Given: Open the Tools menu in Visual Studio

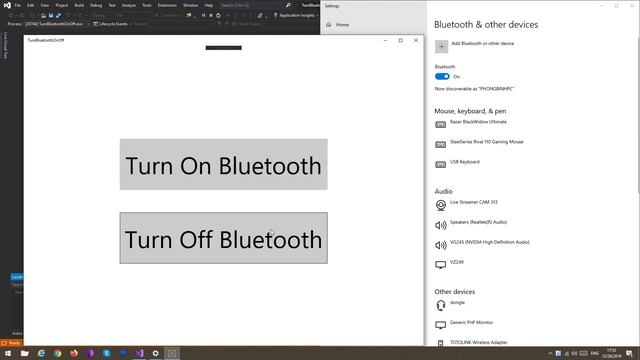Looking at the screenshot, I should pyautogui.click(x=147, y=5).
